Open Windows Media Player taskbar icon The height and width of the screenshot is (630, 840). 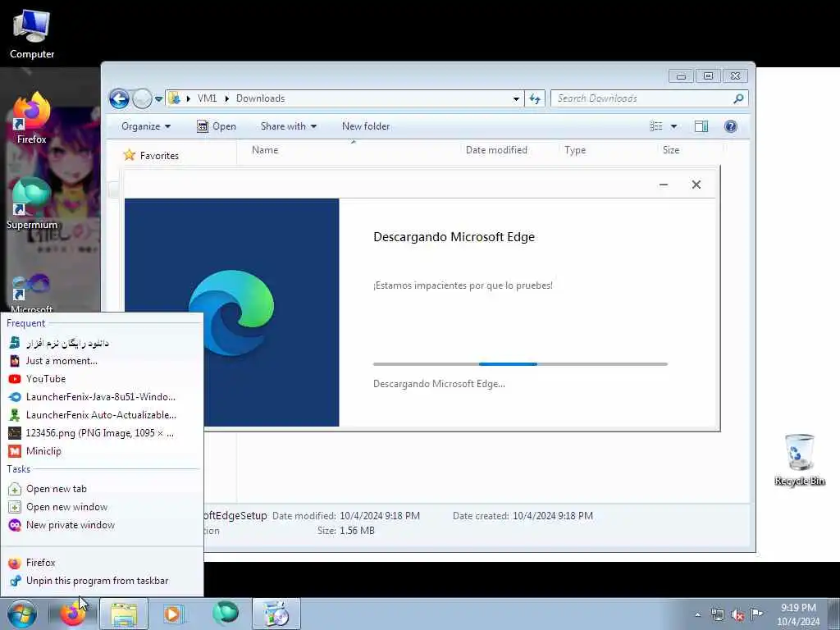173,614
